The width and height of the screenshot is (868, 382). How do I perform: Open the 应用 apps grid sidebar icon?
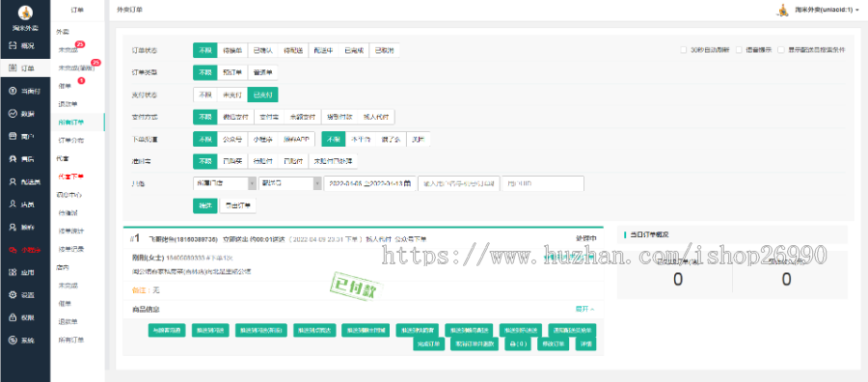click(x=13, y=272)
